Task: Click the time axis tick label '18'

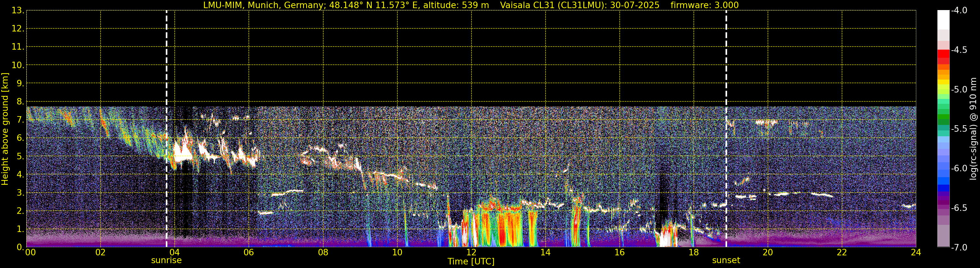Action: point(694,253)
